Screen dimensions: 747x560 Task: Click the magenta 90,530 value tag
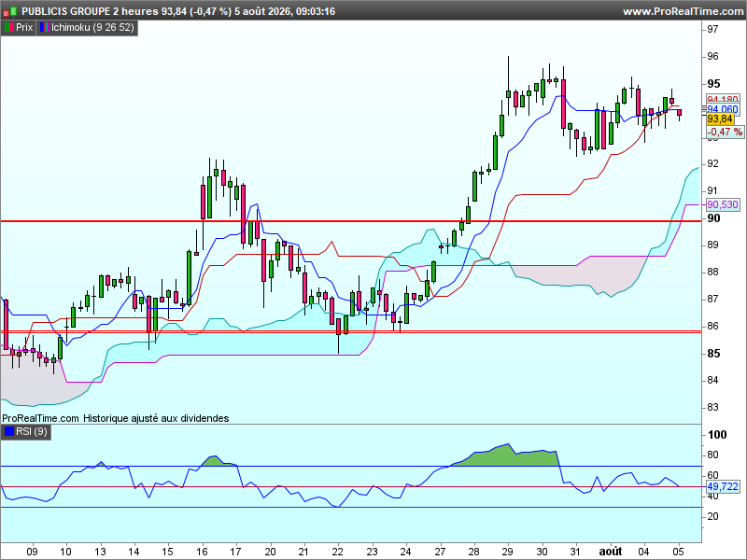click(x=722, y=204)
